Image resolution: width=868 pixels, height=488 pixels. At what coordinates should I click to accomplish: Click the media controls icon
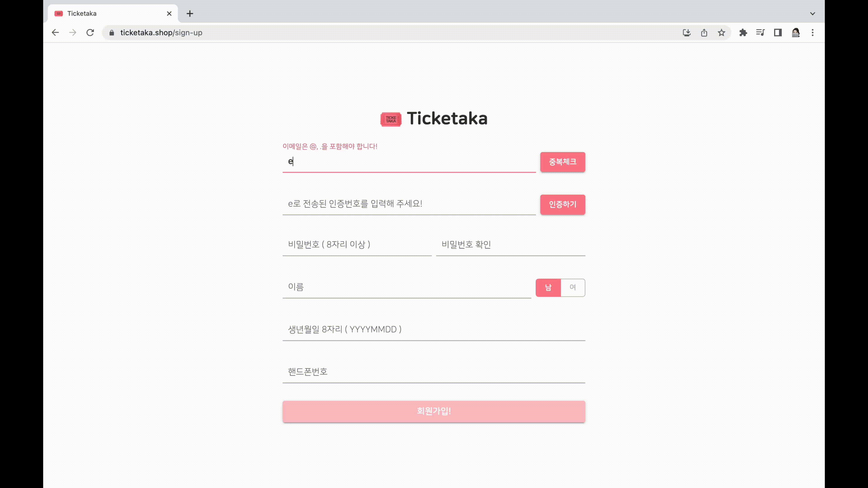tap(760, 33)
